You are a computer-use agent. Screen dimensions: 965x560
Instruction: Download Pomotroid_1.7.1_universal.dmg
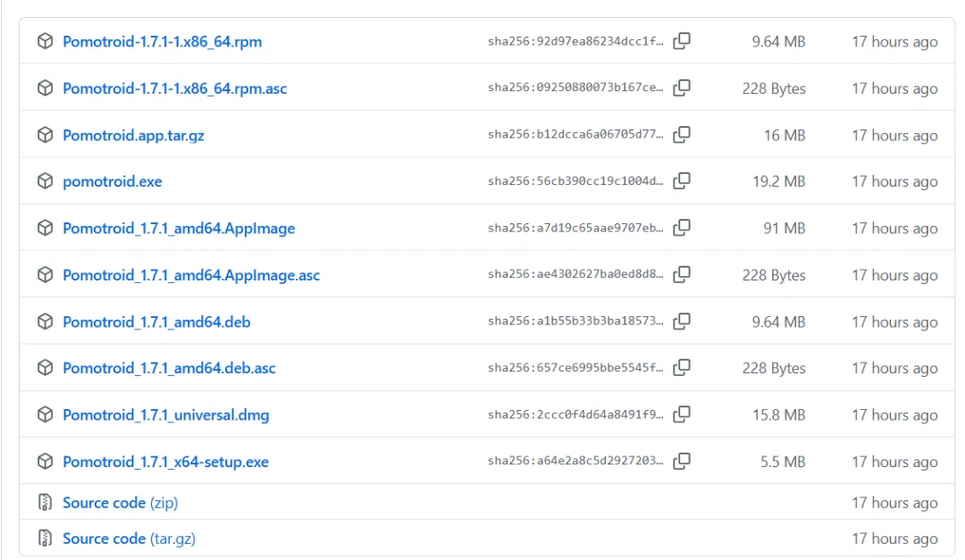click(166, 414)
